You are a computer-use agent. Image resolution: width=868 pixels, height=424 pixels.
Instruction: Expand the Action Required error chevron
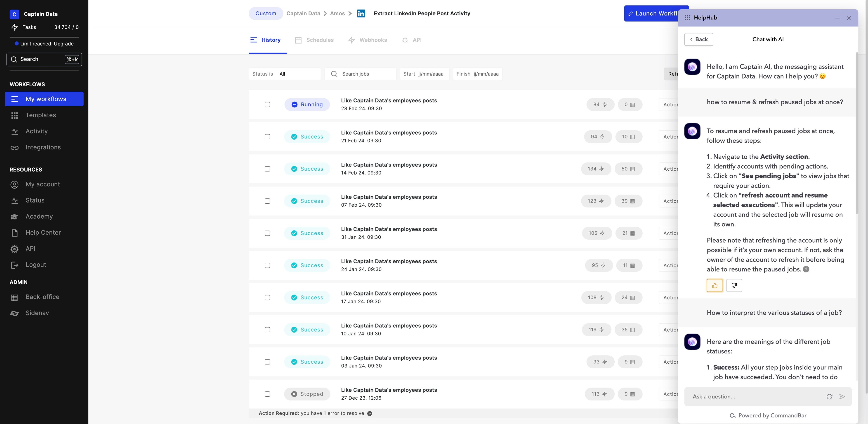(370, 414)
